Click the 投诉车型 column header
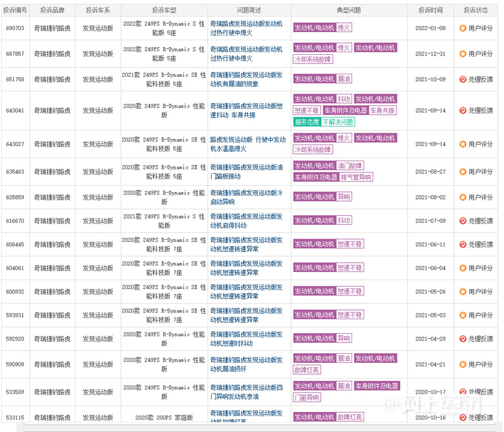Image resolution: width=504 pixels, height=432 pixels. click(164, 10)
